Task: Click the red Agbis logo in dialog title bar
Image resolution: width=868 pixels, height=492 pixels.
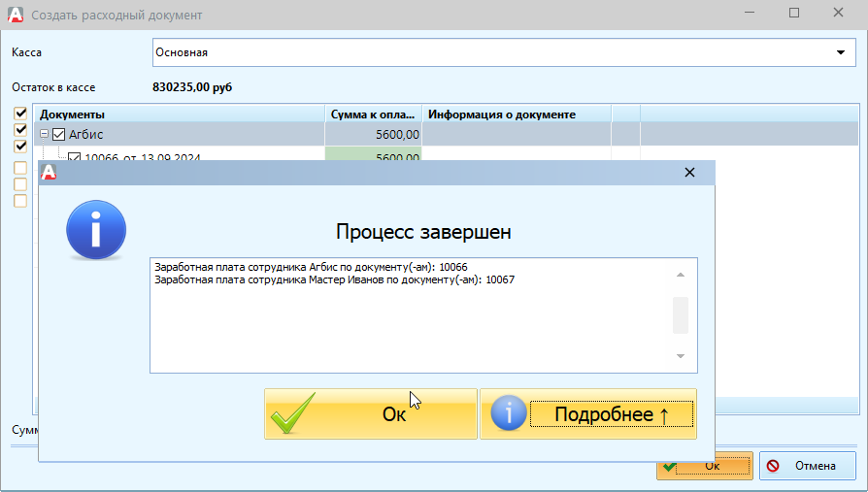Action: 49,173
